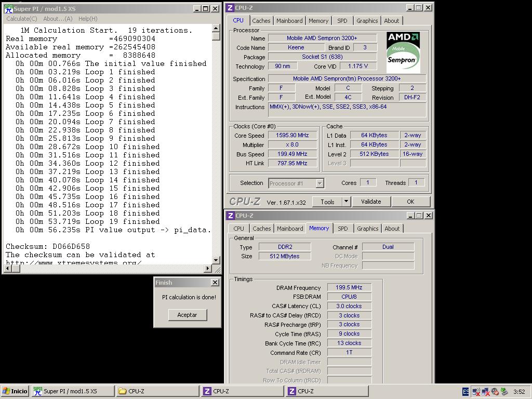Image resolution: width=532 pixels, height=399 pixels.
Task: Select the Caches tab in upper CPU-Z
Action: pos(261,21)
